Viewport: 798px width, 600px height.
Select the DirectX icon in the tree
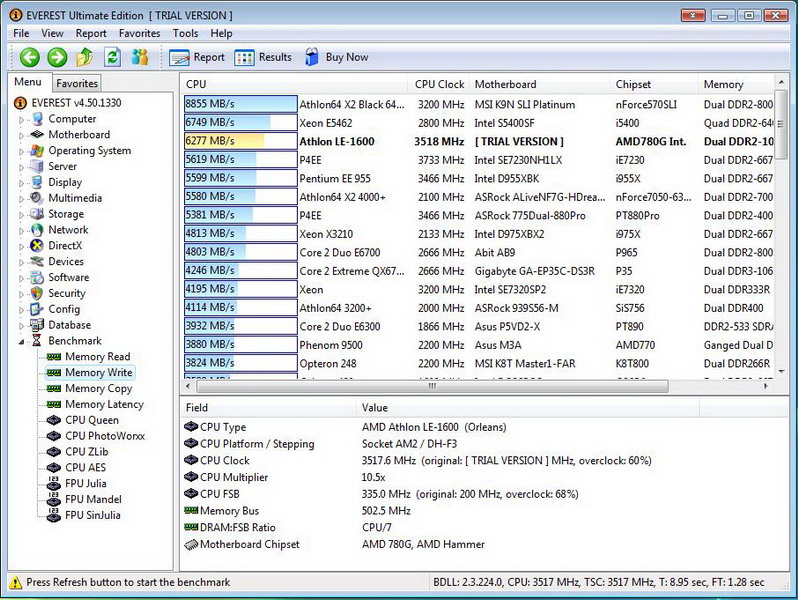[37, 246]
